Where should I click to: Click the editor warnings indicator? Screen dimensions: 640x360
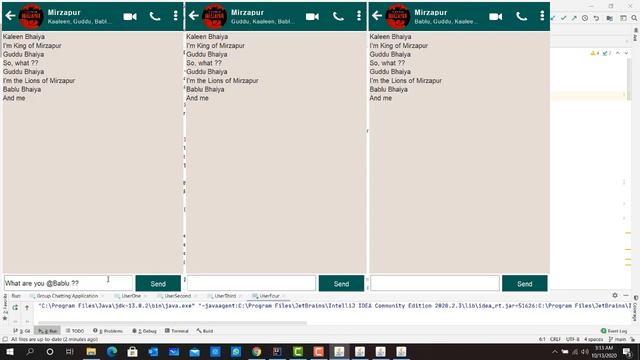(x=600, y=53)
